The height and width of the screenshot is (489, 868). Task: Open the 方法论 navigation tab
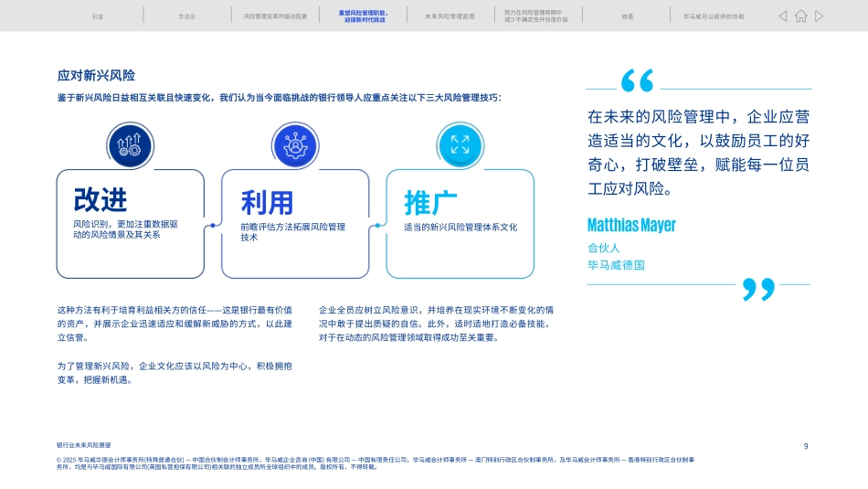[186, 16]
